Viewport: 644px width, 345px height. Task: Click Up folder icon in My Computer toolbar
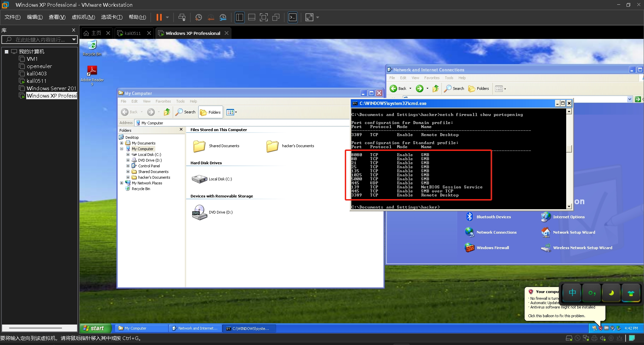[167, 112]
